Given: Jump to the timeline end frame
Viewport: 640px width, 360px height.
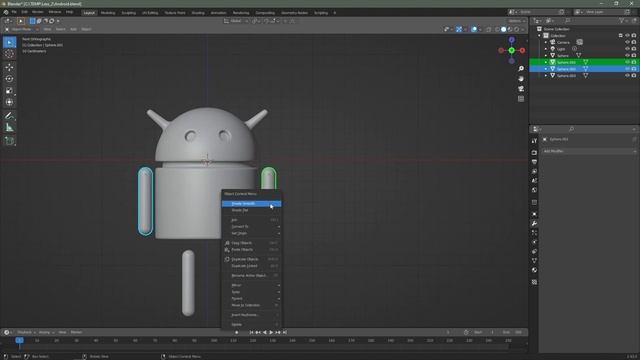Looking at the screenshot, I should (285, 332).
